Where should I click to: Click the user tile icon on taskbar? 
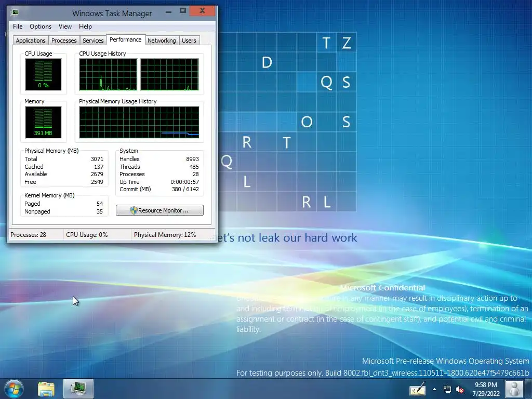click(514, 389)
